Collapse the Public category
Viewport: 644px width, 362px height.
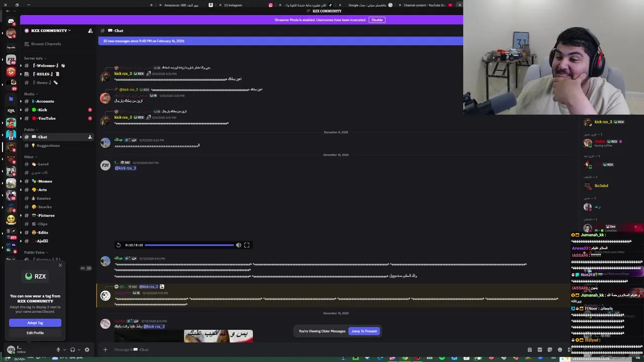click(31, 130)
